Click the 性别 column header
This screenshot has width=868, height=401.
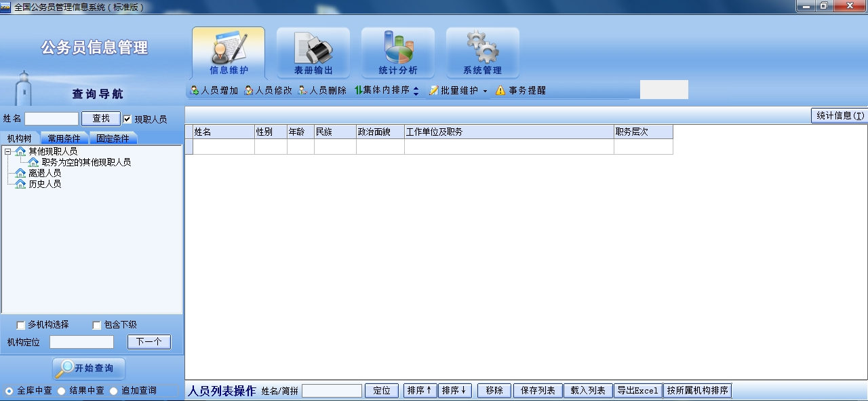(x=271, y=132)
